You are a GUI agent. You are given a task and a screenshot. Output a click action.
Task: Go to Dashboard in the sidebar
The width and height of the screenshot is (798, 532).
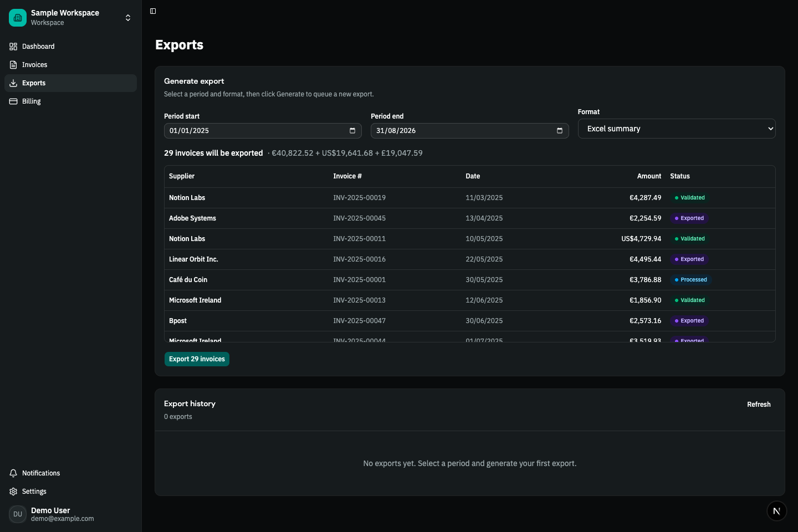(70, 47)
